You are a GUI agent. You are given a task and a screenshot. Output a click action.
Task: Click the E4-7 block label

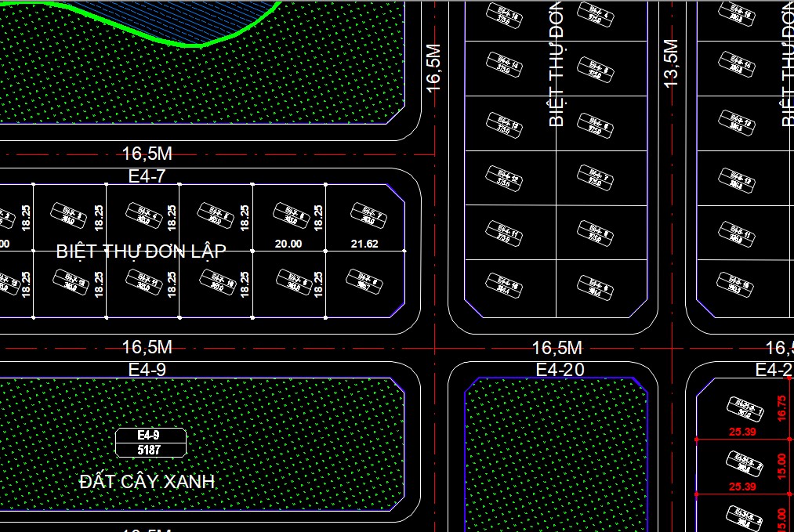pyautogui.click(x=147, y=176)
